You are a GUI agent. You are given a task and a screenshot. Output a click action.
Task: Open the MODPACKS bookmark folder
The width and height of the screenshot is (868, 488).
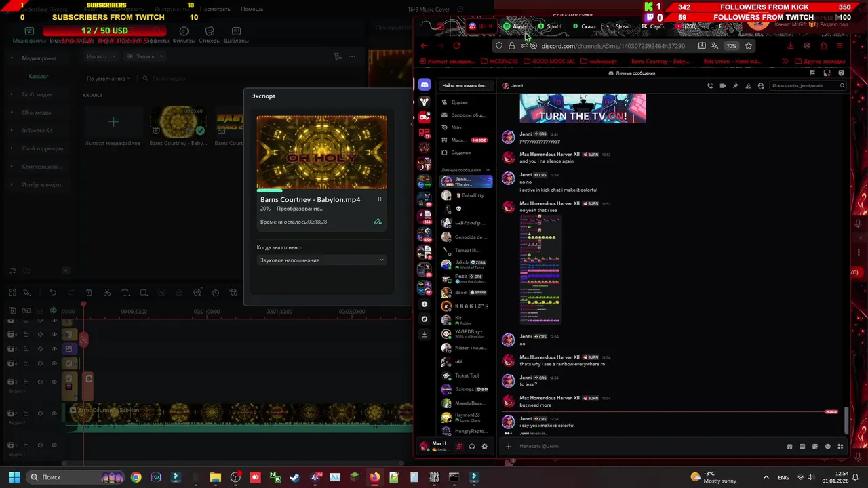point(499,61)
